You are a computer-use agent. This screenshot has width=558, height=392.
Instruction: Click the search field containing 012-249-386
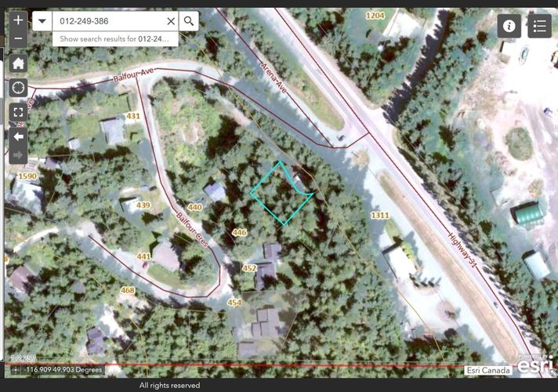tap(108, 21)
